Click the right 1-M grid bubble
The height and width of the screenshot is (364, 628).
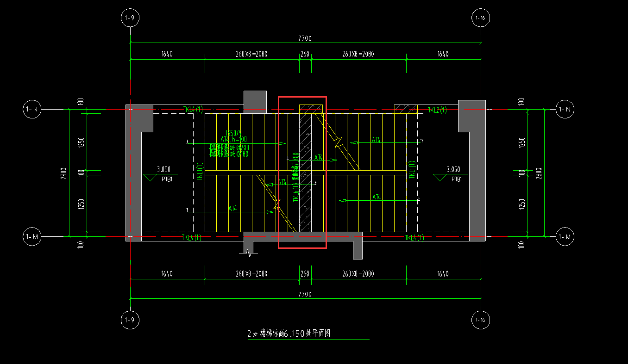coord(565,237)
